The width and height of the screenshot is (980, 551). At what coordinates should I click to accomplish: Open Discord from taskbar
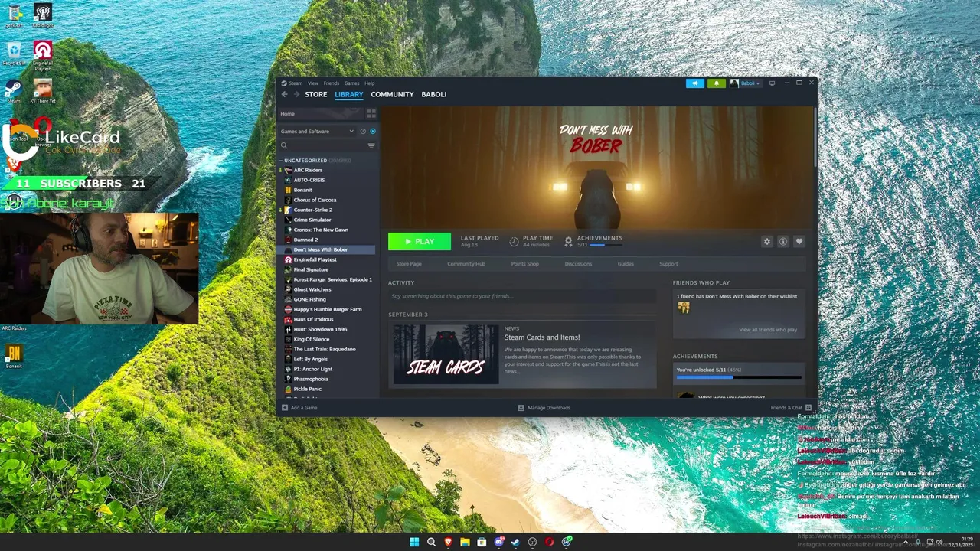pyautogui.click(x=498, y=542)
